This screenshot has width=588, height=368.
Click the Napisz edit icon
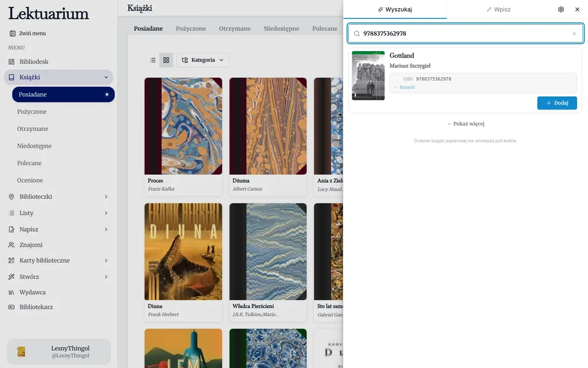pos(12,229)
